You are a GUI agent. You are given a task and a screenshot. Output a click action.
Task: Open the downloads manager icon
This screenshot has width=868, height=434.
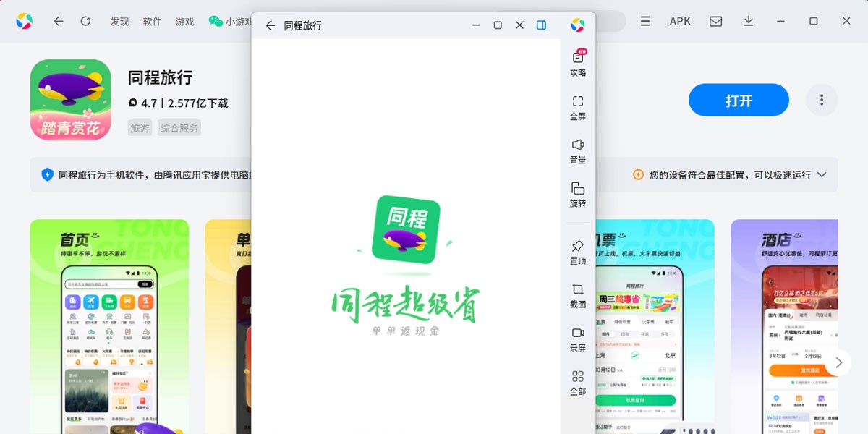coord(749,22)
